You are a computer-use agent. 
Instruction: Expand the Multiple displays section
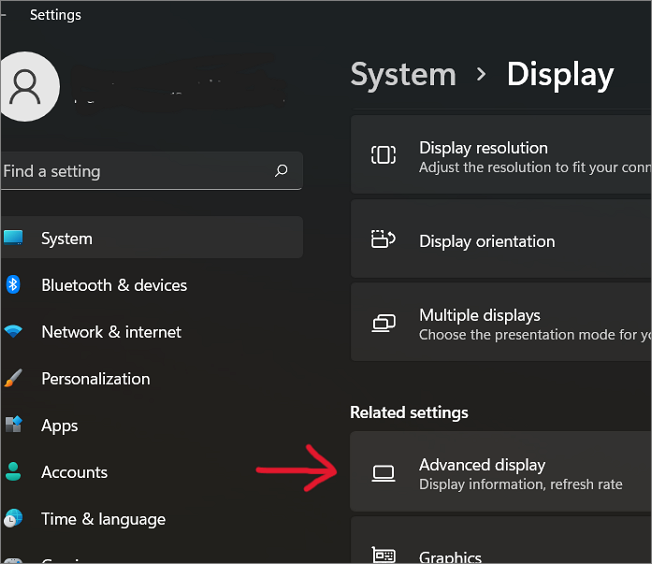pyautogui.click(x=501, y=322)
